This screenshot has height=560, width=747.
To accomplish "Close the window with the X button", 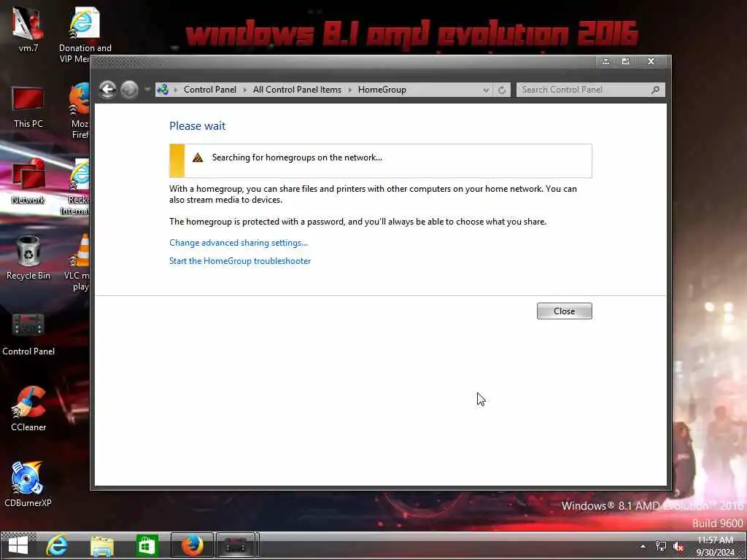I will tap(651, 61).
